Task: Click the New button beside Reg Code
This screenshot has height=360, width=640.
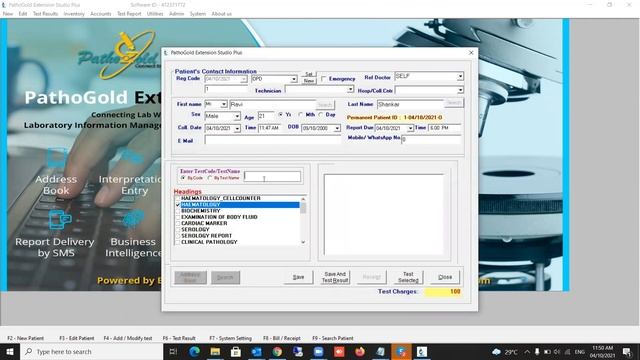Action: click(309, 81)
